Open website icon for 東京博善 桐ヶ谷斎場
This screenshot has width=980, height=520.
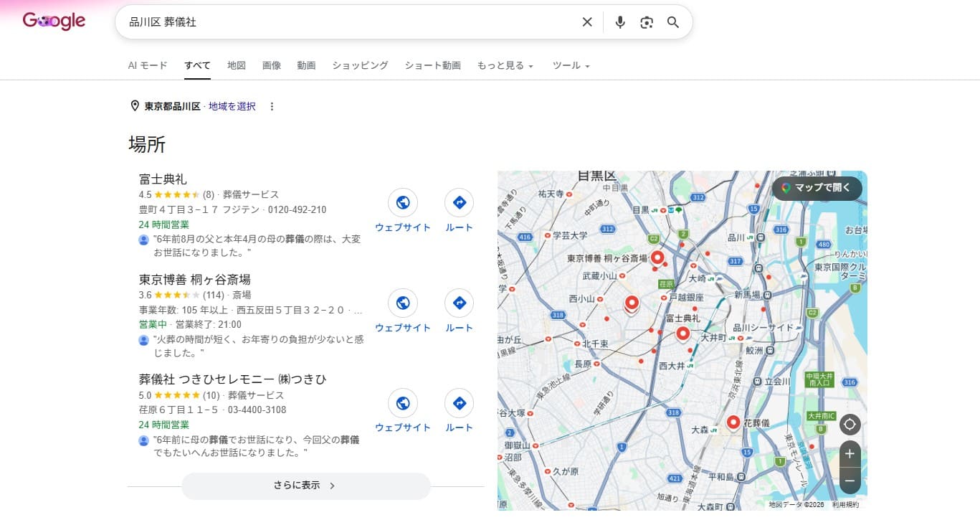(403, 303)
